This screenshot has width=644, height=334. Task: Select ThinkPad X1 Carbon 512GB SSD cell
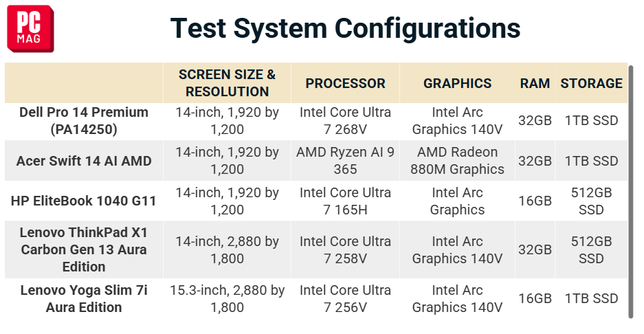coord(592,249)
